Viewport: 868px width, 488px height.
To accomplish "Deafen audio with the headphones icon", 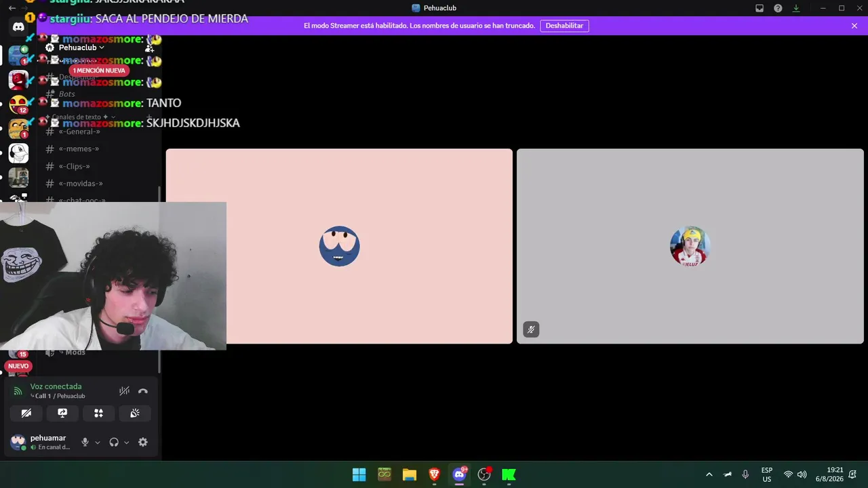I will (114, 442).
